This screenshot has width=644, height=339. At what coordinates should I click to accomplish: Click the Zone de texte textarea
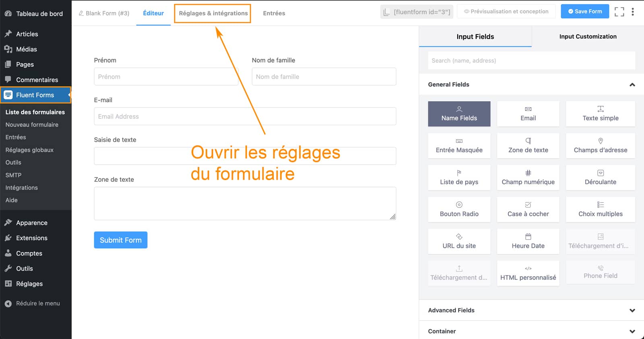click(x=245, y=203)
